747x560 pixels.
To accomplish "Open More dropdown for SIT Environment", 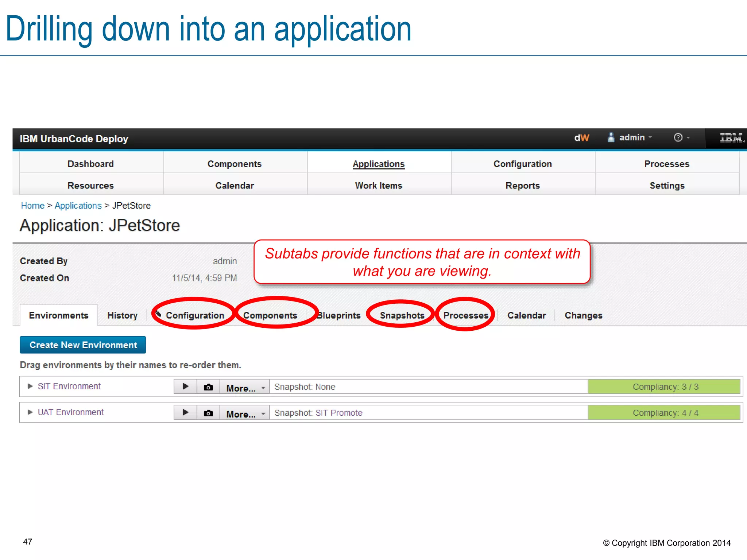I will (x=245, y=388).
